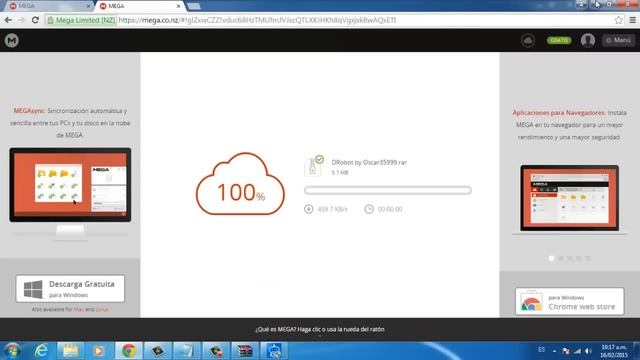Close the first MEGA tab
Image resolution: width=640 pixels, height=360 pixels.
click(x=88, y=6)
